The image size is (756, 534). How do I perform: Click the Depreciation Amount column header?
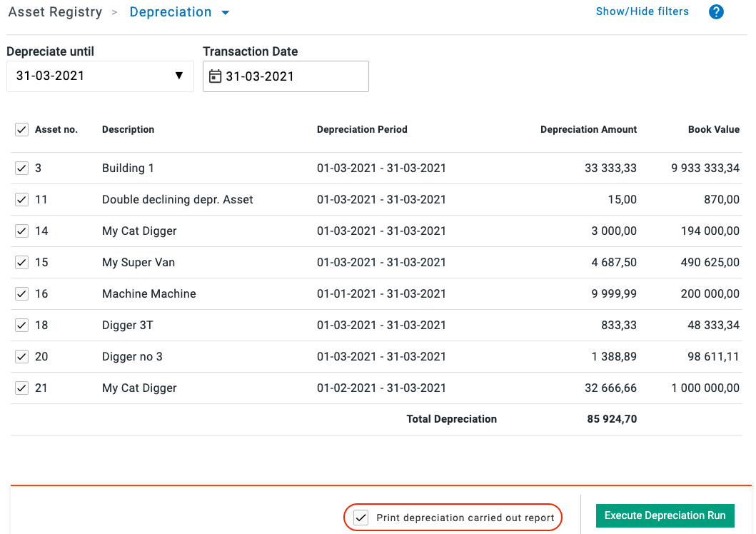pyautogui.click(x=588, y=130)
